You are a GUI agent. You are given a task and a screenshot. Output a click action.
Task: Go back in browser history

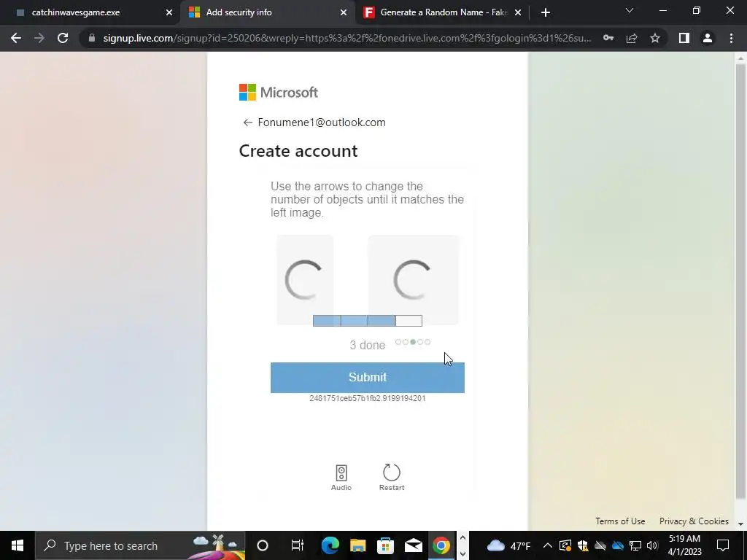coord(16,38)
